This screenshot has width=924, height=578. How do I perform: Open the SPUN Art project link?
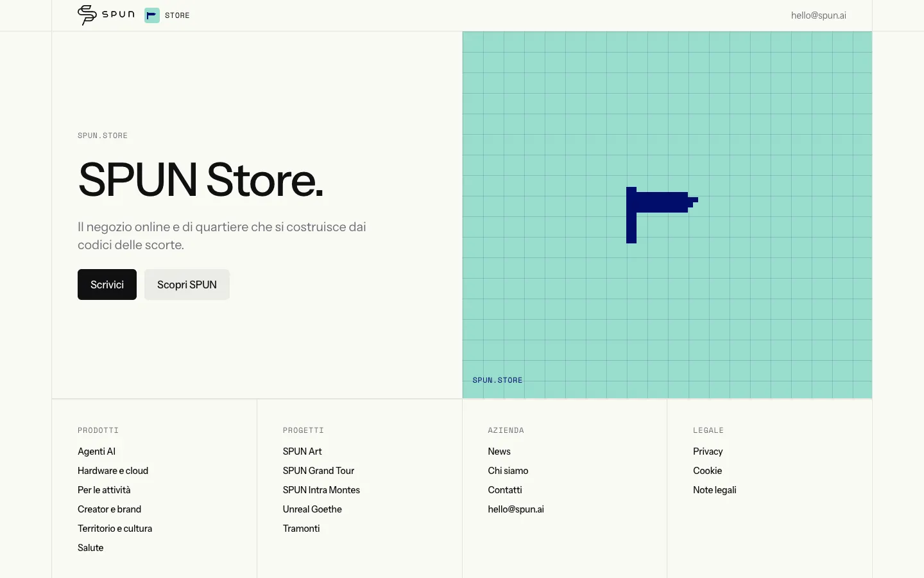click(302, 451)
